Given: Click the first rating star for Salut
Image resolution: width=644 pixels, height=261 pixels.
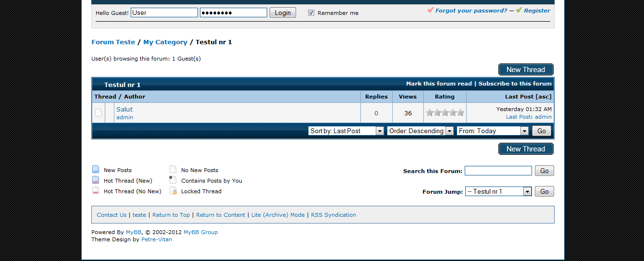Looking at the screenshot, I should coord(430,112).
